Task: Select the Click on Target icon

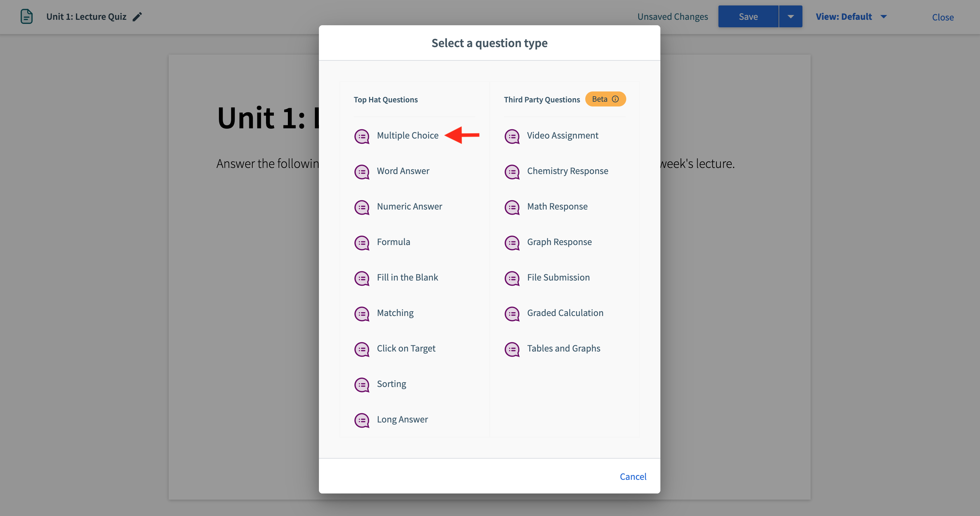Action: point(362,349)
